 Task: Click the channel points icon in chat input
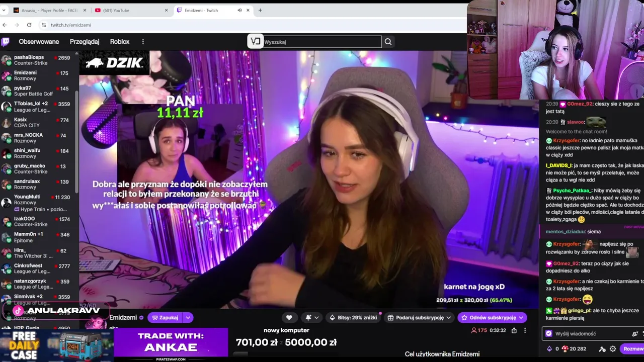coord(549,333)
